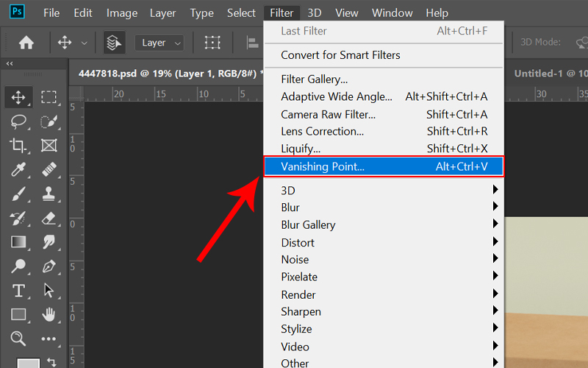The height and width of the screenshot is (368, 588).
Task: Expand the 3D filter submenu
Action: [x=384, y=191]
